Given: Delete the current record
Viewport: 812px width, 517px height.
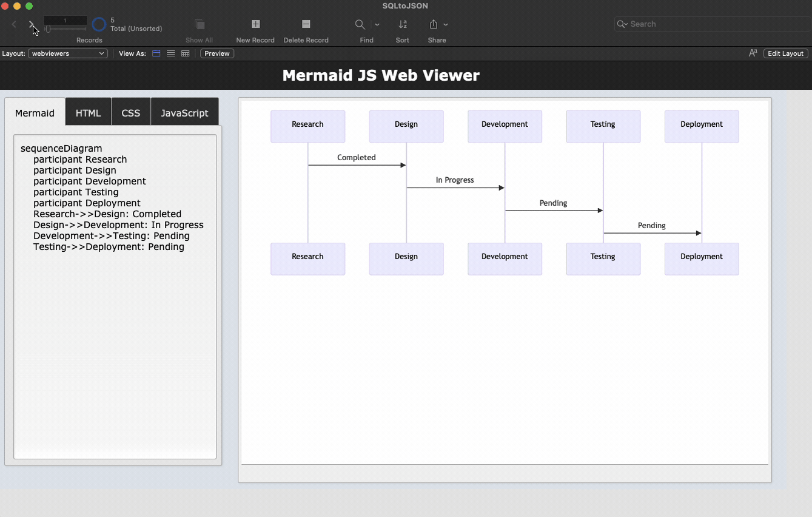Looking at the screenshot, I should pos(306,28).
